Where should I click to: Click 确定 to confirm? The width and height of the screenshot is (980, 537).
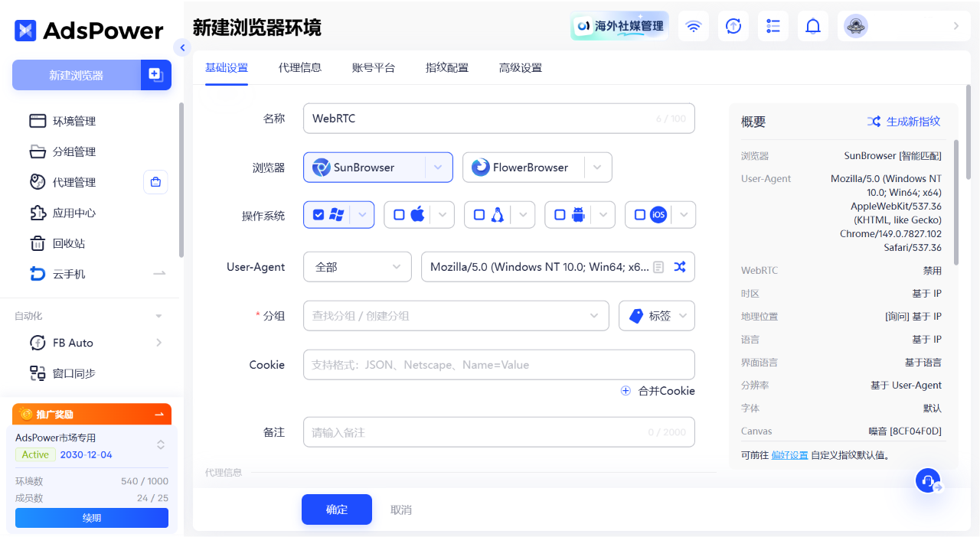point(337,509)
